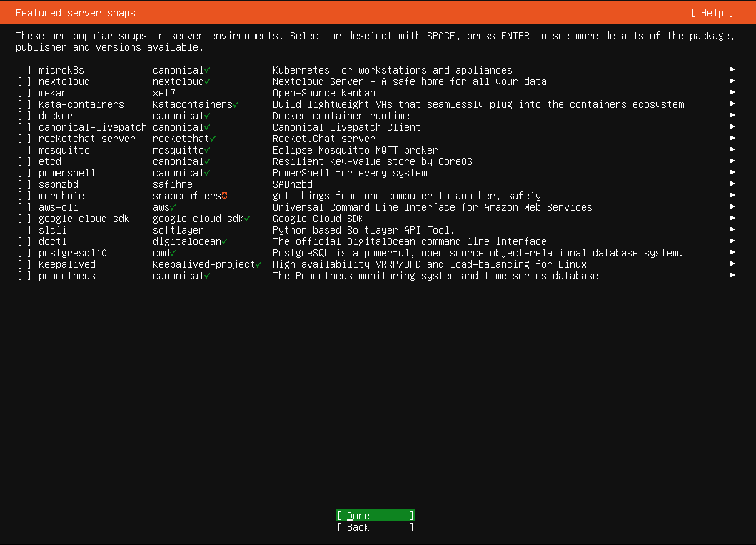Open wormhole row details arrow
Viewport: 756px width, 545px height.
732,195
